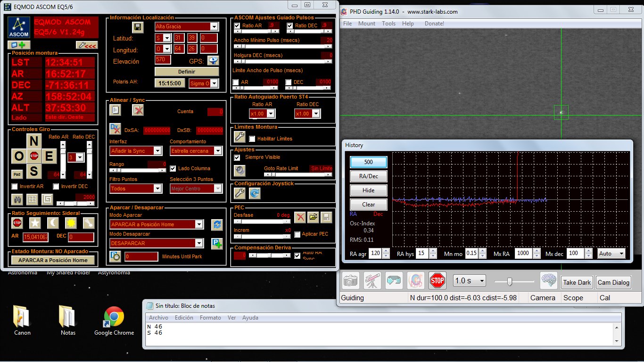The image size is (644, 362).
Task: Open the APARCAR a Posición Home mode dropdown
Action: coord(199,224)
